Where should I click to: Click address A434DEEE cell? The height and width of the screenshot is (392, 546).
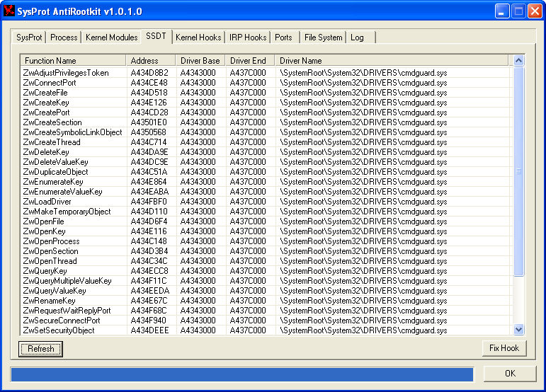click(x=149, y=330)
